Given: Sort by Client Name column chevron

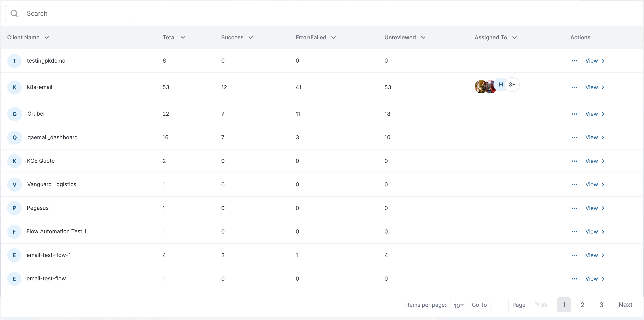Looking at the screenshot, I should [x=47, y=38].
